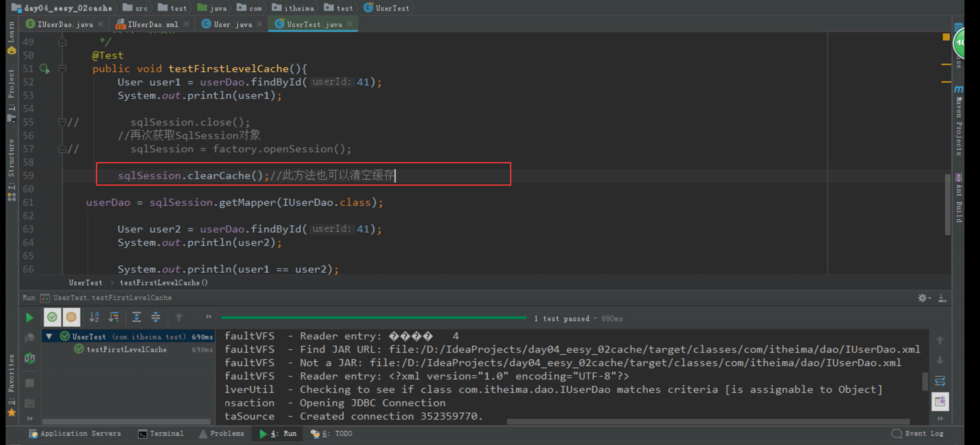
Task: Toggle soft-wrap in console output
Action: coord(940,381)
